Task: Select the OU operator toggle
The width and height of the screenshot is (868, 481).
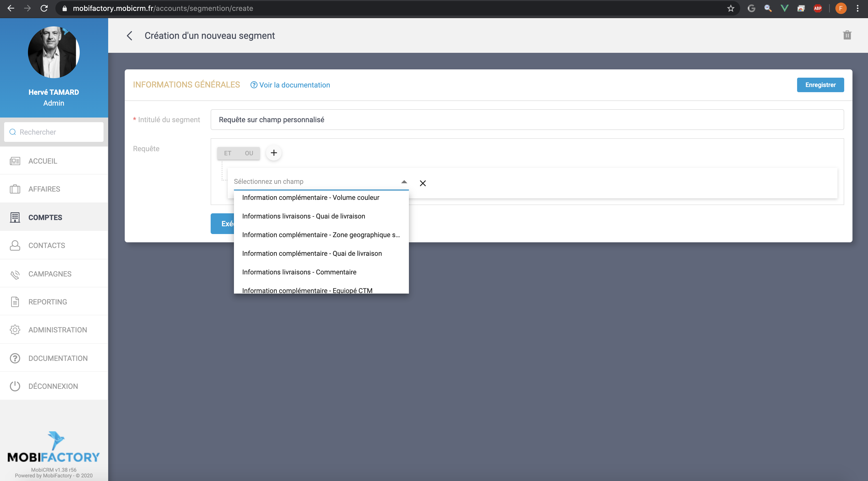Action: tap(249, 153)
